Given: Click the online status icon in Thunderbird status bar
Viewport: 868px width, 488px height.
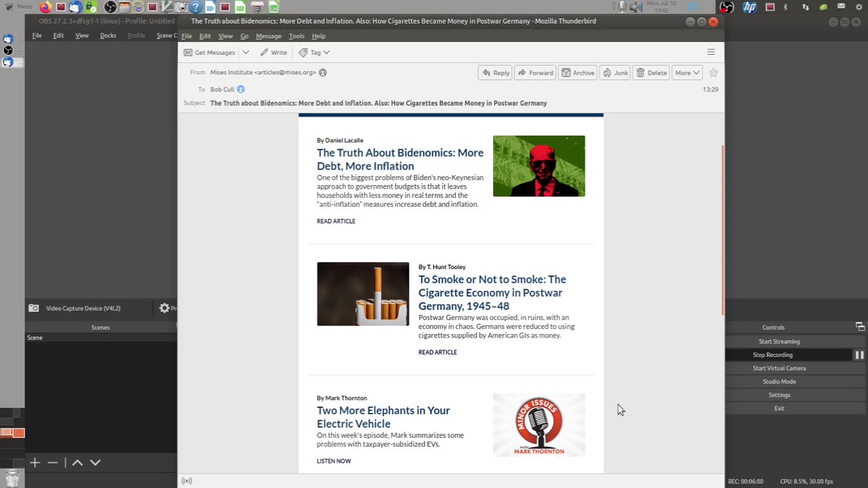Looking at the screenshot, I should click(187, 481).
